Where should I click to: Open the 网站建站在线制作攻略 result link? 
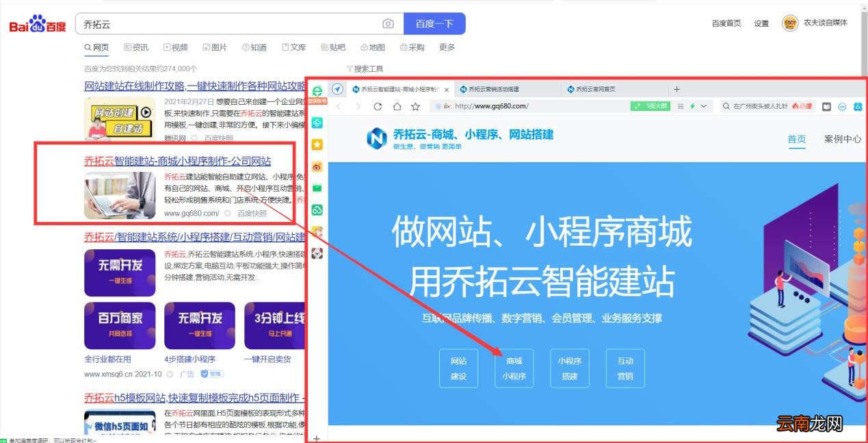[x=194, y=86]
